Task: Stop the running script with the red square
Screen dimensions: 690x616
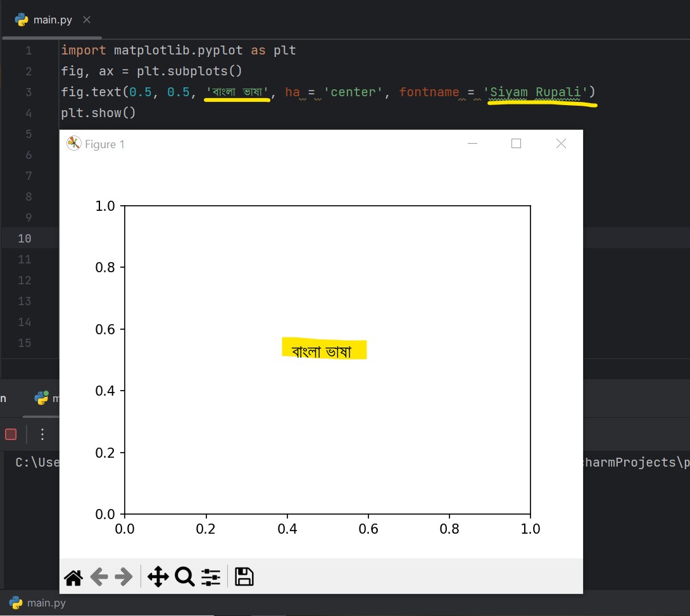Action: [x=10, y=434]
